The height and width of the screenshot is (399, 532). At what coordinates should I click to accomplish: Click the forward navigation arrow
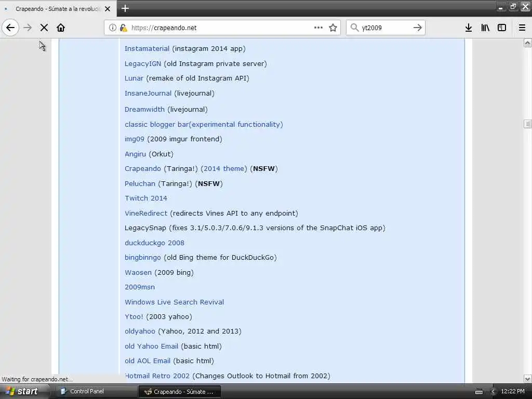tap(28, 28)
